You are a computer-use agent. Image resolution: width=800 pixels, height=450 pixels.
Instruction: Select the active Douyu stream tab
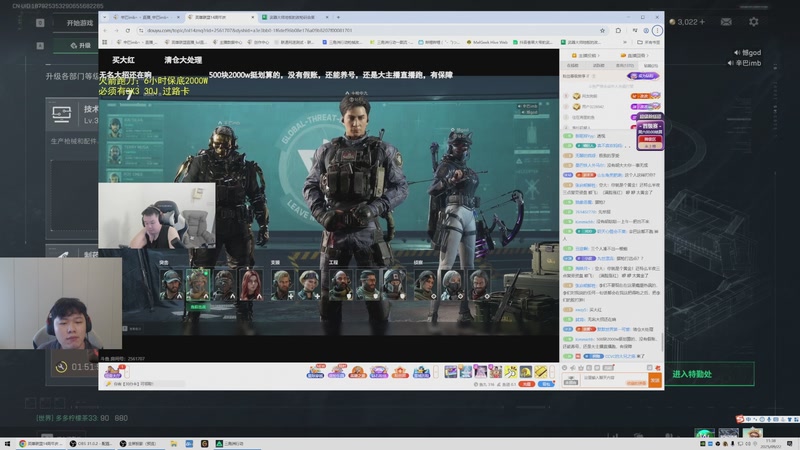[x=221, y=17]
